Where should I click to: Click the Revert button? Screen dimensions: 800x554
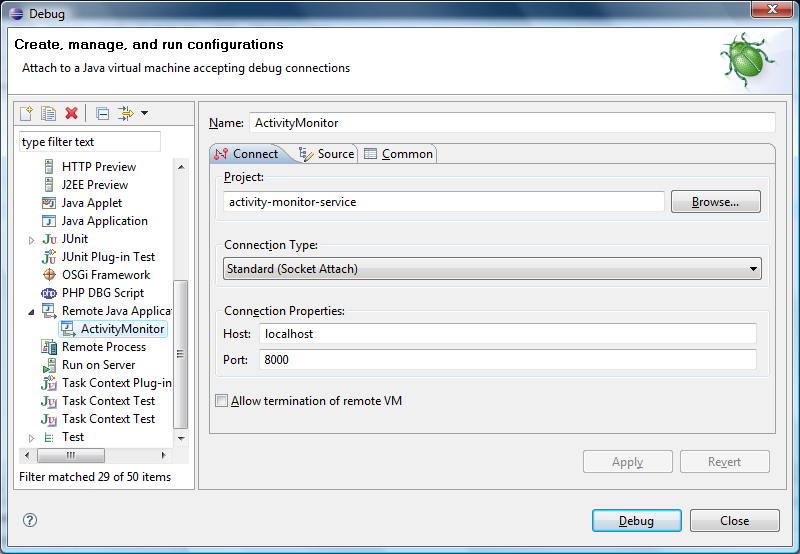724,462
